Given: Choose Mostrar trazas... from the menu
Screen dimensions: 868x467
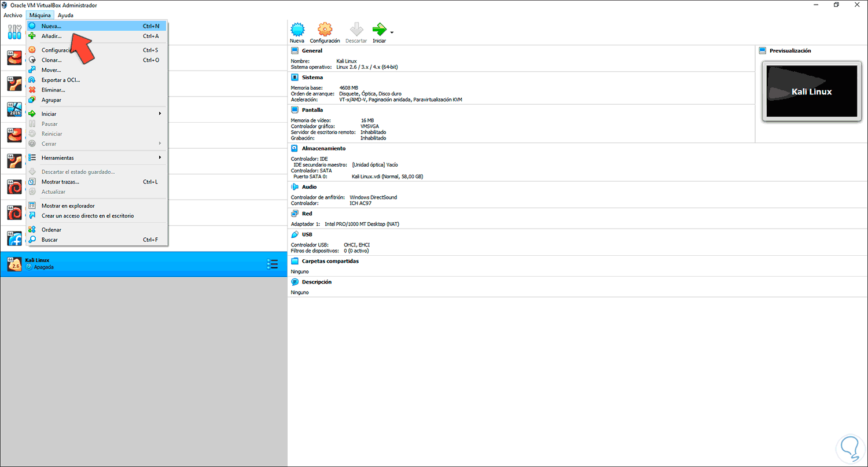Looking at the screenshot, I should click(x=97, y=182).
